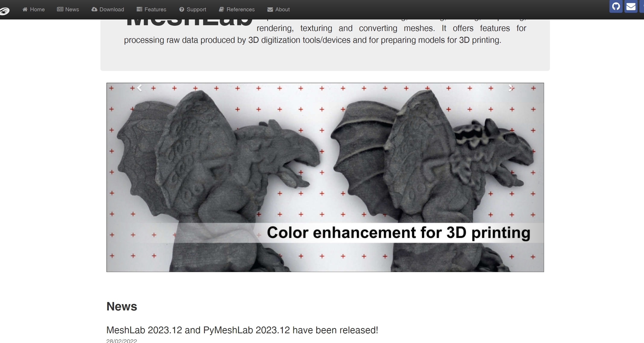Click the 28/02/2022 news date
The width and height of the screenshot is (644, 343).
[122, 341]
